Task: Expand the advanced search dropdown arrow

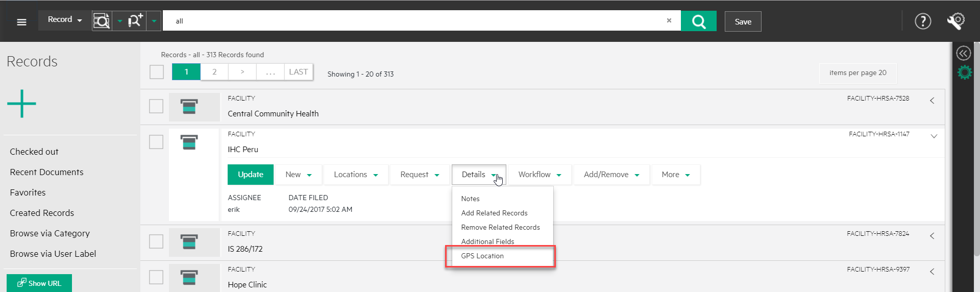Action: pos(119,21)
